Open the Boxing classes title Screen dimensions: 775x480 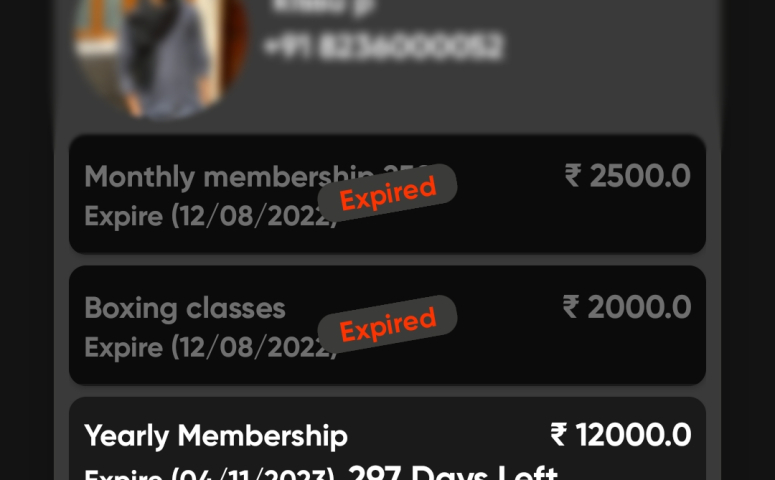tap(185, 308)
